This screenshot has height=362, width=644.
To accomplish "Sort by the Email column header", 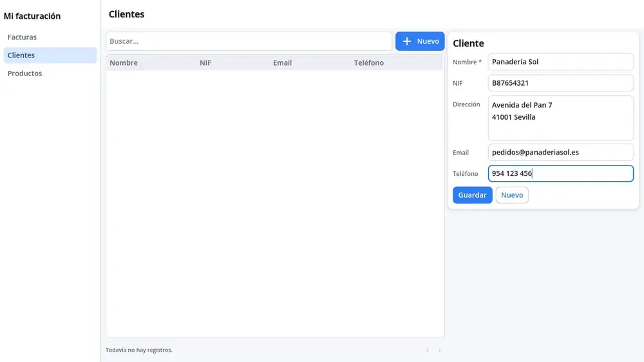I will coord(282,63).
